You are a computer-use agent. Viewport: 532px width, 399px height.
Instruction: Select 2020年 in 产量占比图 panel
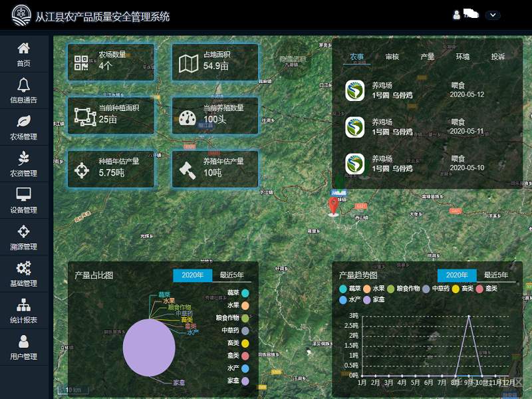193,275
